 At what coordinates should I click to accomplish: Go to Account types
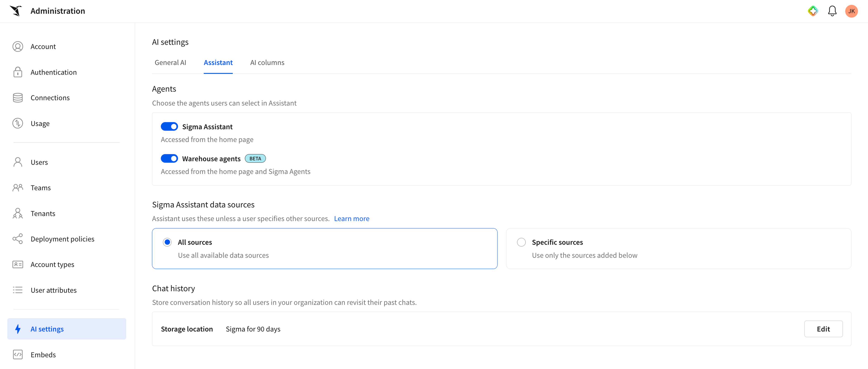67,264
